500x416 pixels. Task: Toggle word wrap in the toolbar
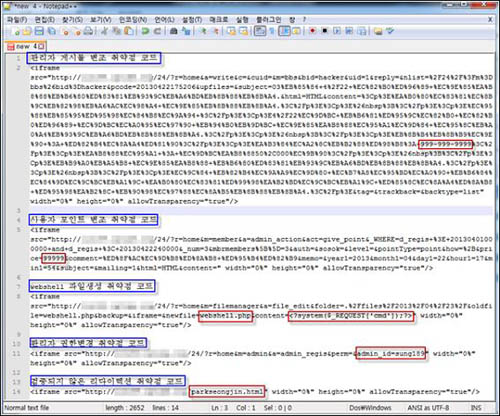(260, 31)
